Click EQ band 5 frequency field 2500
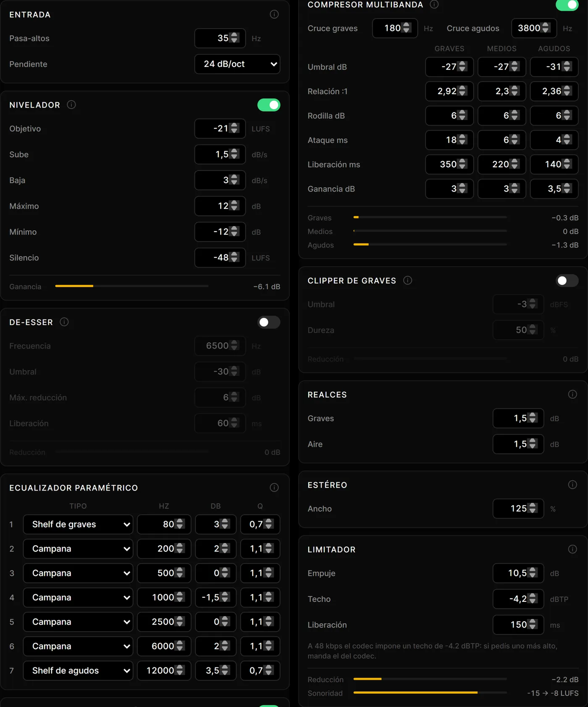Image resolution: width=588 pixels, height=707 pixels. coord(164,622)
